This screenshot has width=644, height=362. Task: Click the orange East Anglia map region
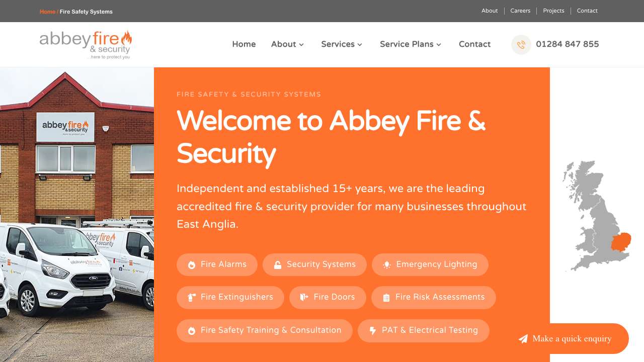[621, 242]
